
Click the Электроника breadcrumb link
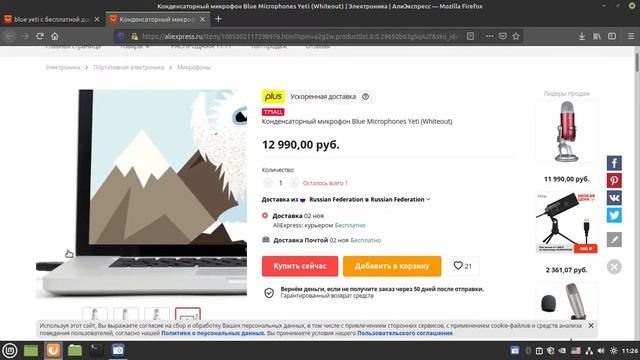click(x=62, y=67)
